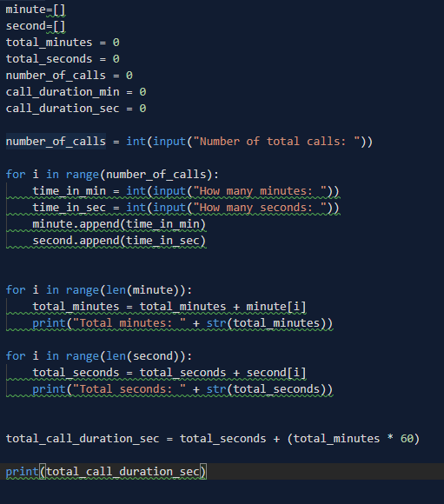Click the string "How many minutes: "
The height and width of the screenshot is (504, 444).
pos(260,191)
